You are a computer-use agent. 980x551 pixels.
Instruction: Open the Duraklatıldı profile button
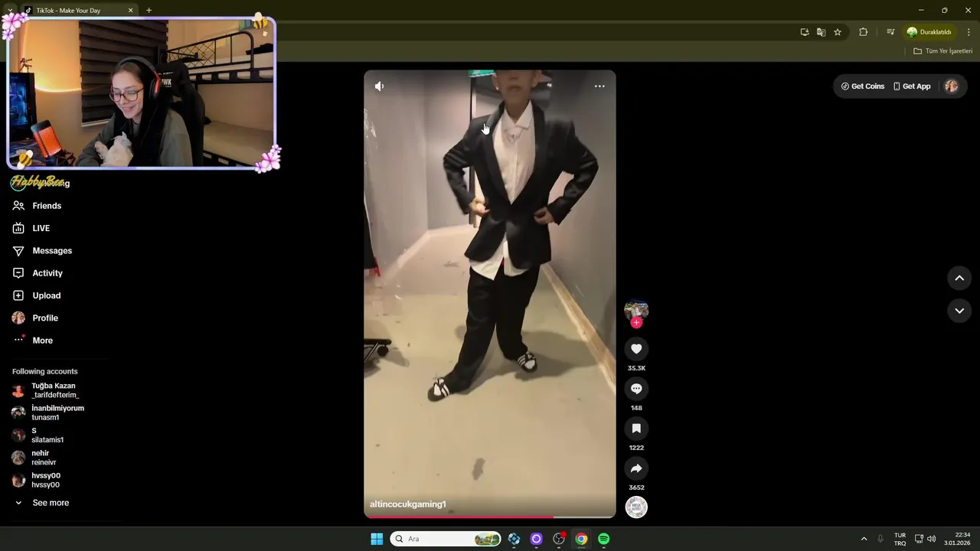point(929,32)
